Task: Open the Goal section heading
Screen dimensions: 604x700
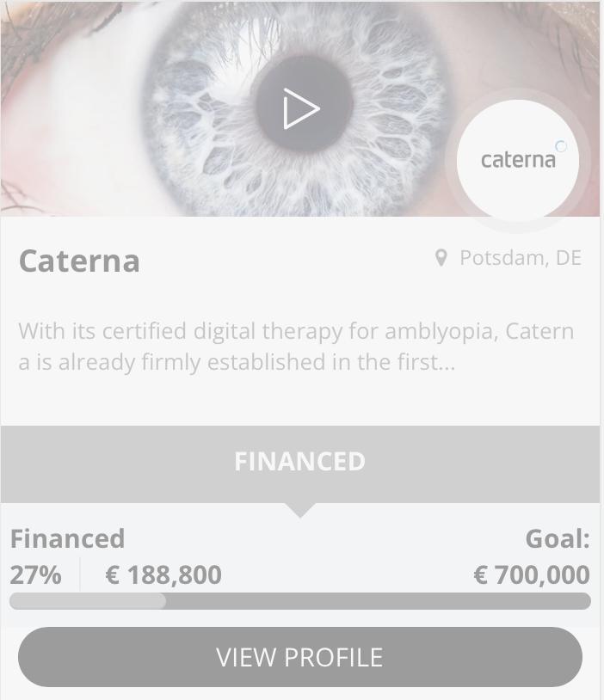Action: 558,538
